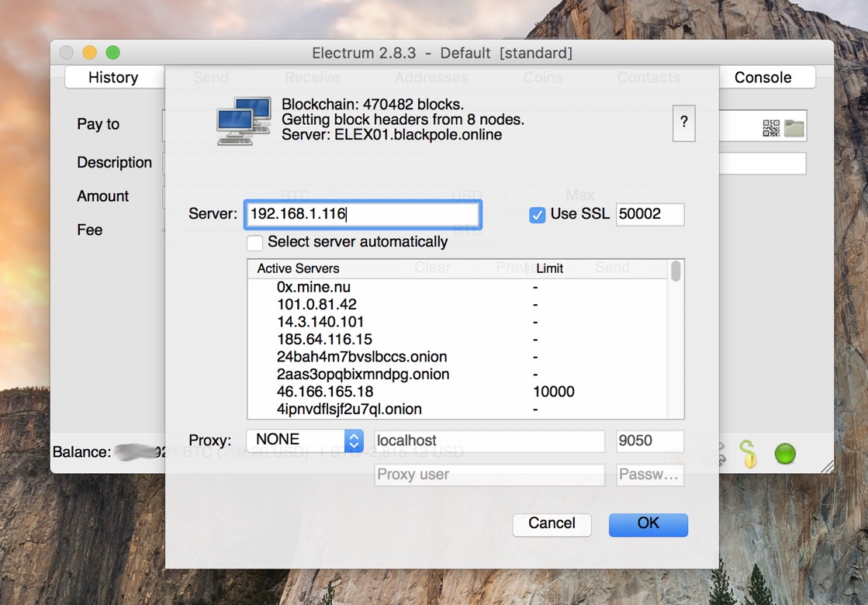
Task: Click the Balance label in status bar
Action: pos(82,452)
